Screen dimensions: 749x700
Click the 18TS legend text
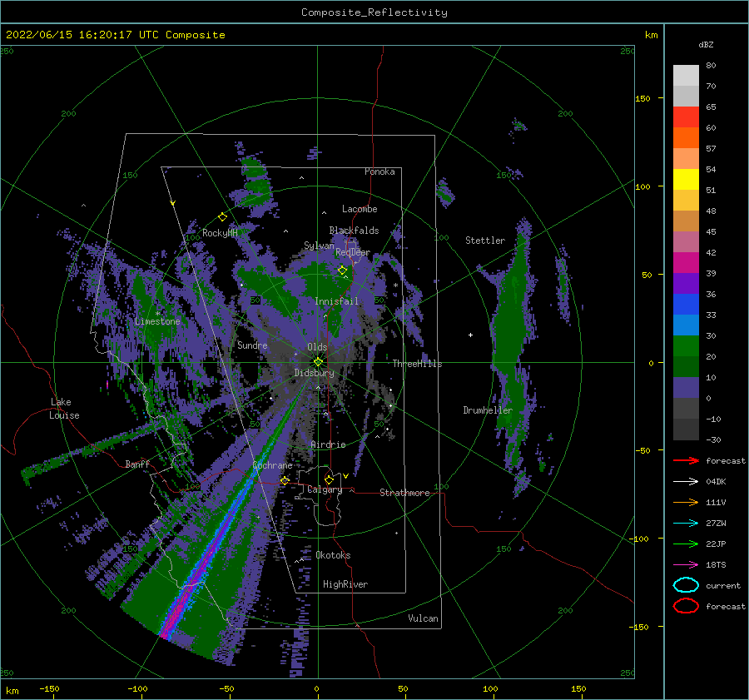(716, 565)
